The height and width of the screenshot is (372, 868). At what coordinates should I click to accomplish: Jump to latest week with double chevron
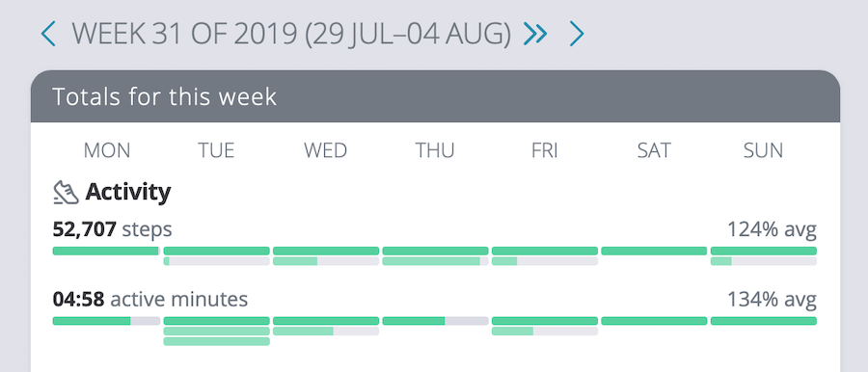point(535,35)
